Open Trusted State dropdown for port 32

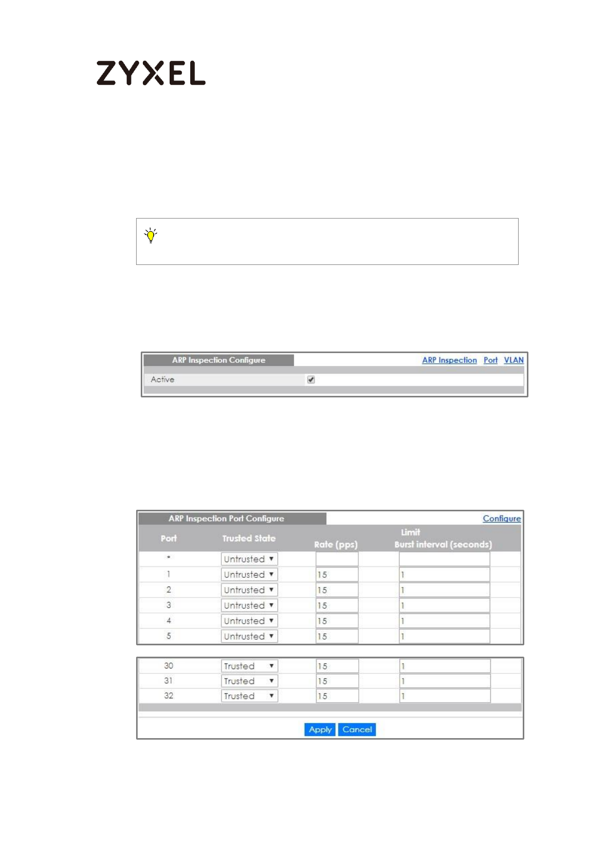point(249,696)
